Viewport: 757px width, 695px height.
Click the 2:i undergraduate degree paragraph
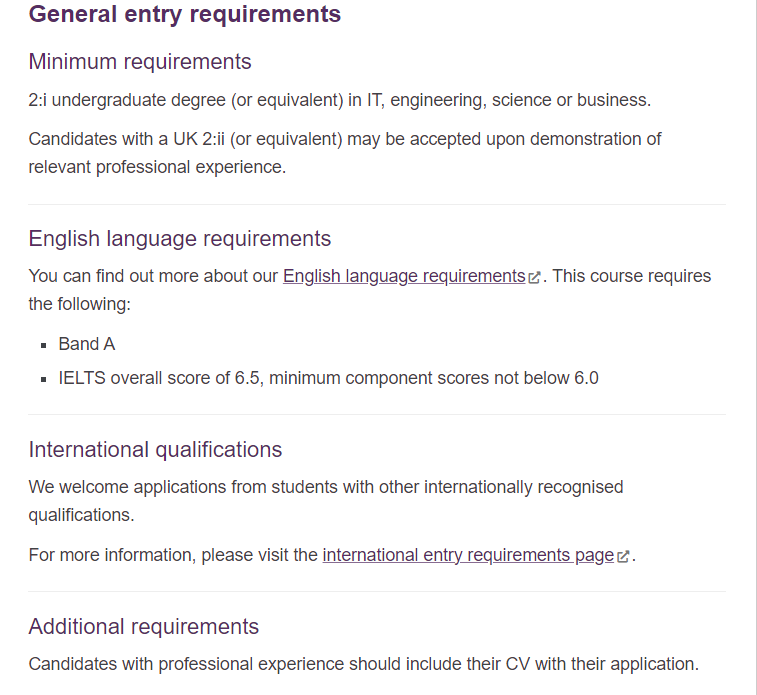tap(340, 100)
